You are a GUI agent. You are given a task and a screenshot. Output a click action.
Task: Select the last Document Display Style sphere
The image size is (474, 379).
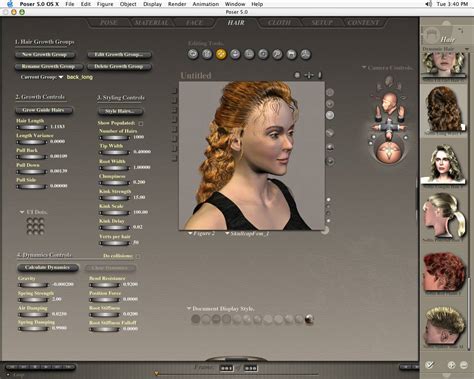[309, 319]
